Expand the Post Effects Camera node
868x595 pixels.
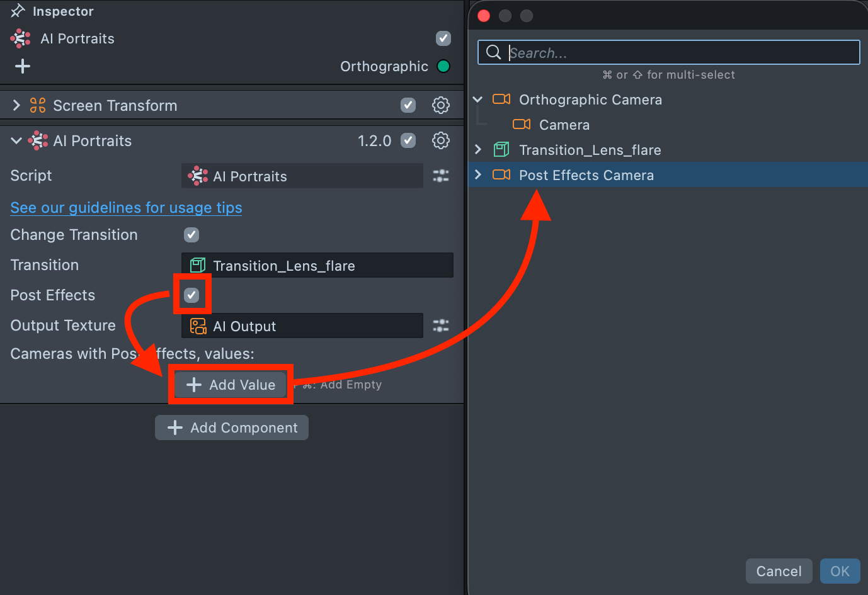click(x=478, y=175)
